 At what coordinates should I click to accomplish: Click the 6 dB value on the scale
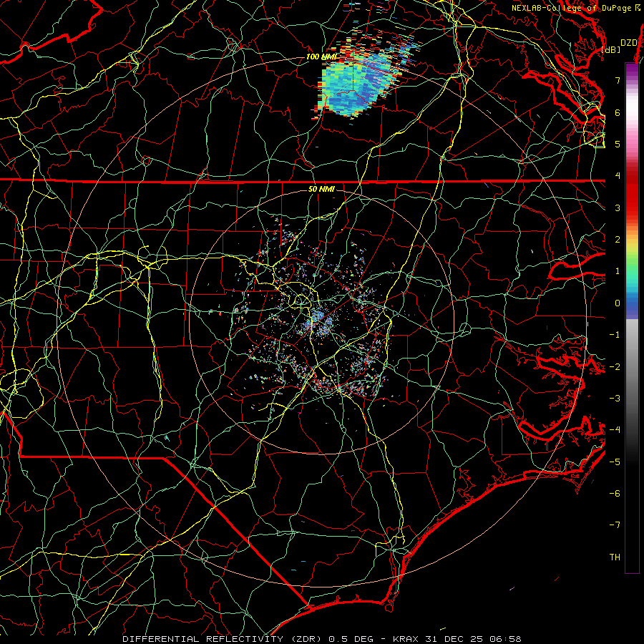point(618,112)
